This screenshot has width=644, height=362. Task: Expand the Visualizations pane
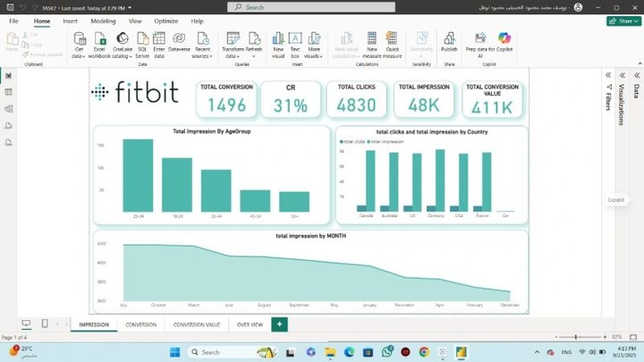click(623, 75)
